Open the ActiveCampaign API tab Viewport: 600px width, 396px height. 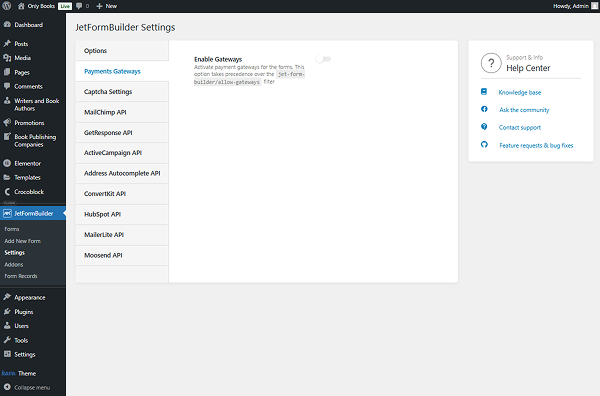point(122,153)
